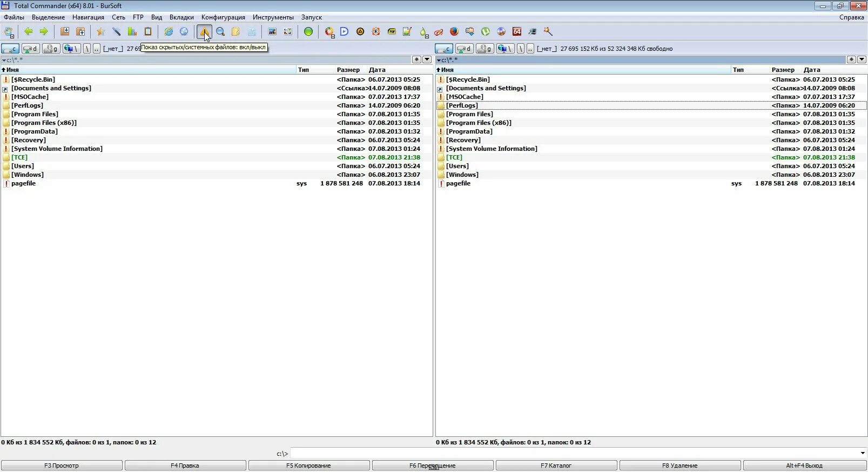Select pagefile row in right panel
This screenshot has height=472, width=868.
[651, 183]
